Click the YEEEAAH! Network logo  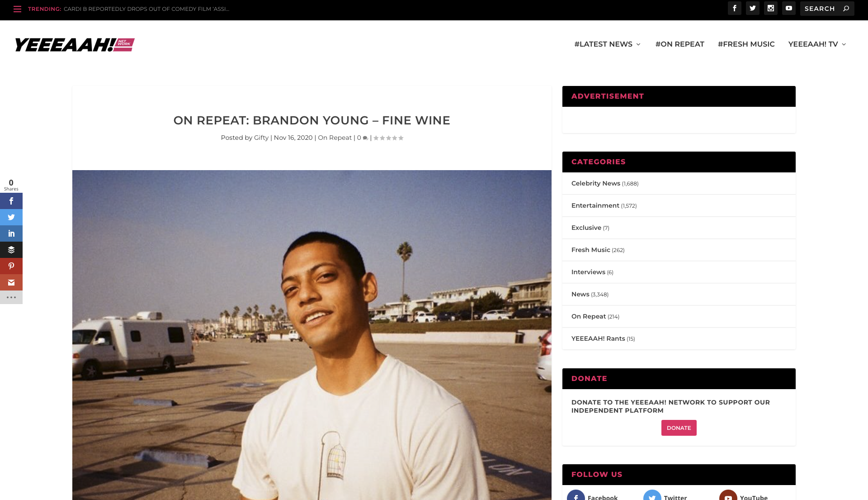75,45
